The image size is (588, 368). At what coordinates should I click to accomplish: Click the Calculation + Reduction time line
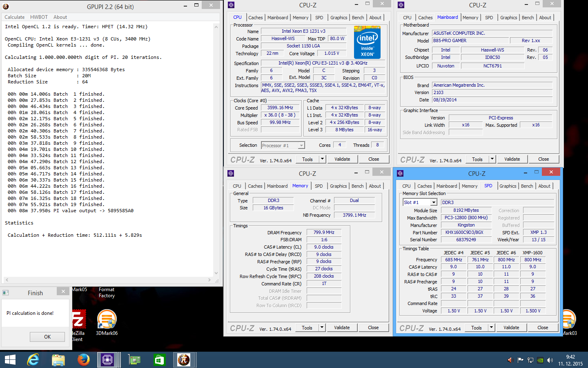coord(75,235)
